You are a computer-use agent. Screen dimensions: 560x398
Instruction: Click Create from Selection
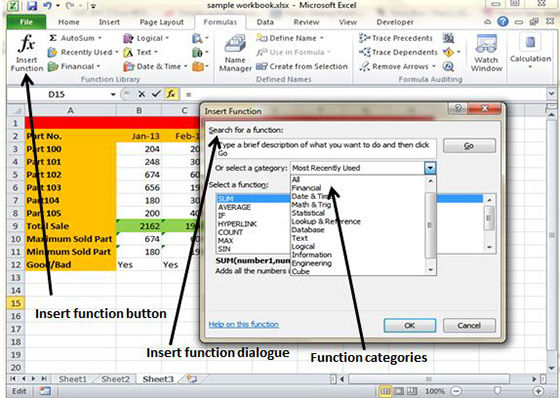point(302,66)
